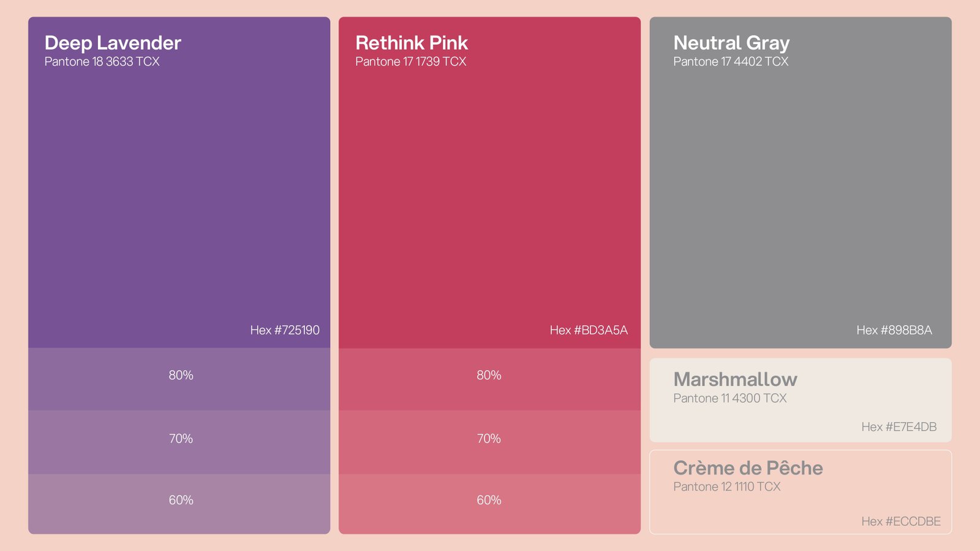Click the Deep Lavender title text
Viewport: 980px width, 551px height.
pyautogui.click(x=113, y=43)
